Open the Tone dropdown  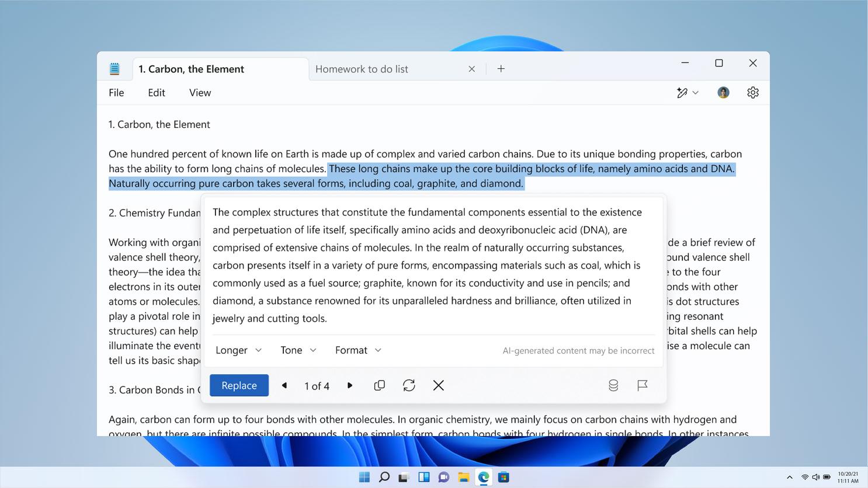coord(298,350)
